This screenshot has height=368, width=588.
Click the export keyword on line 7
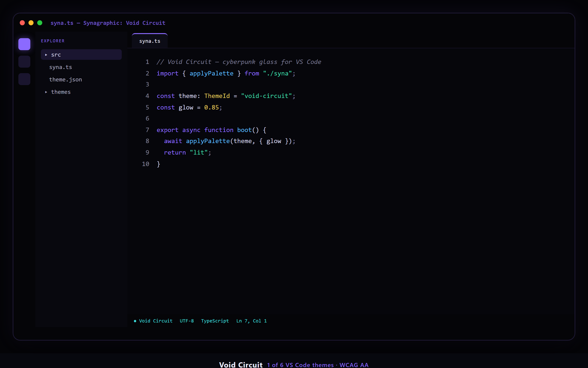point(167,130)
